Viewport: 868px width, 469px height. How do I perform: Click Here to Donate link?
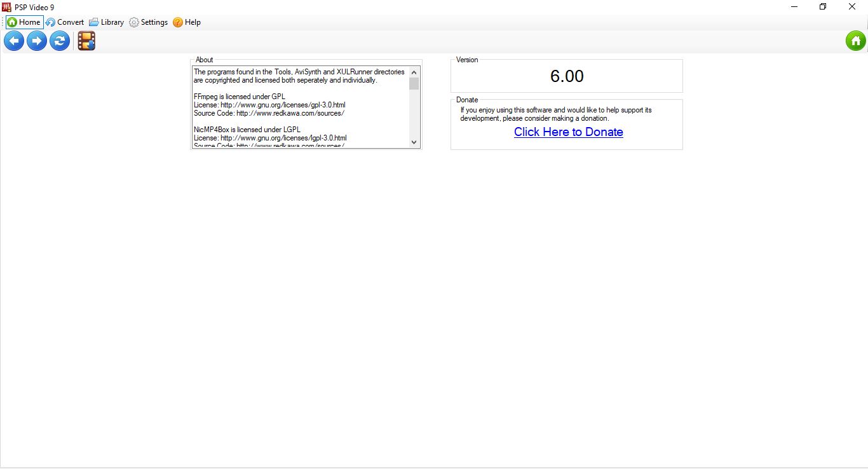pos(569,132)
